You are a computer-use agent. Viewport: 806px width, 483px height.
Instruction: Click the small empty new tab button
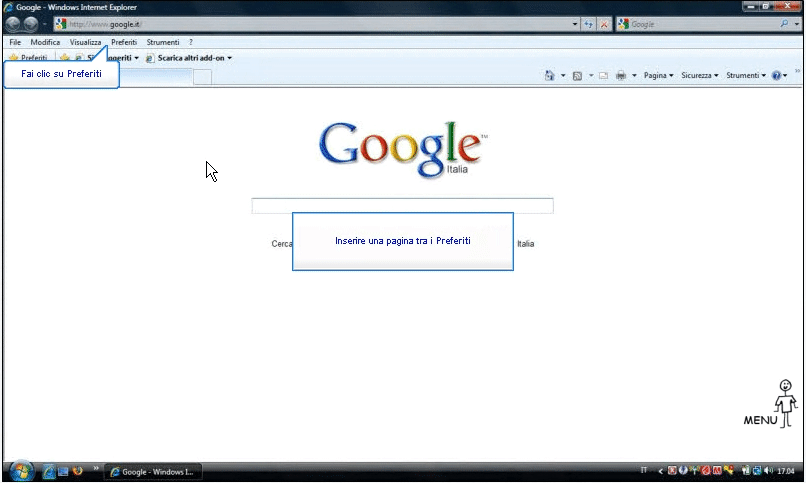(202, 77)
